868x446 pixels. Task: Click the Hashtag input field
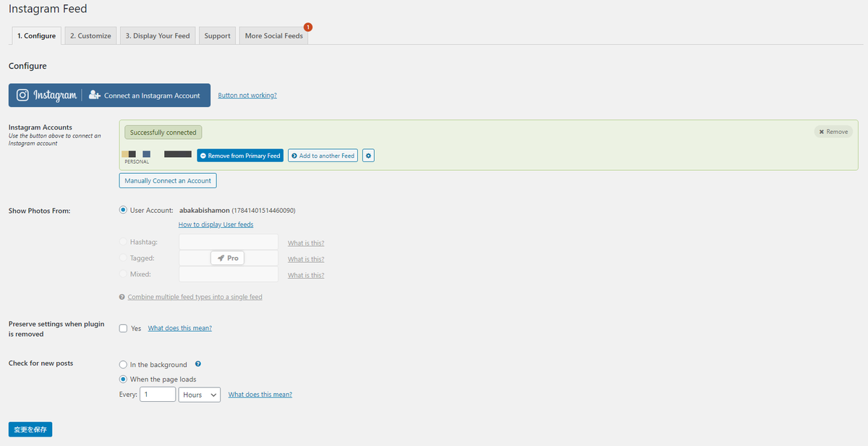coord(229,242)
